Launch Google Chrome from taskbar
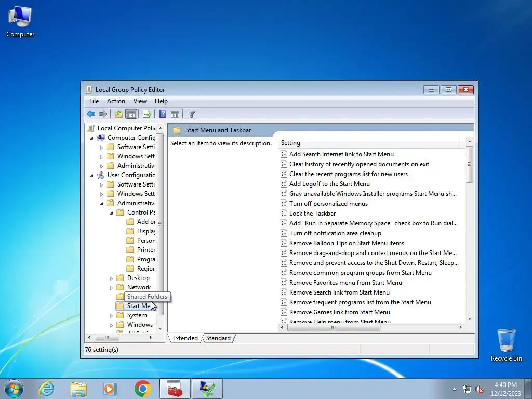Screen dimensions: 532x399 coord(142,389)
